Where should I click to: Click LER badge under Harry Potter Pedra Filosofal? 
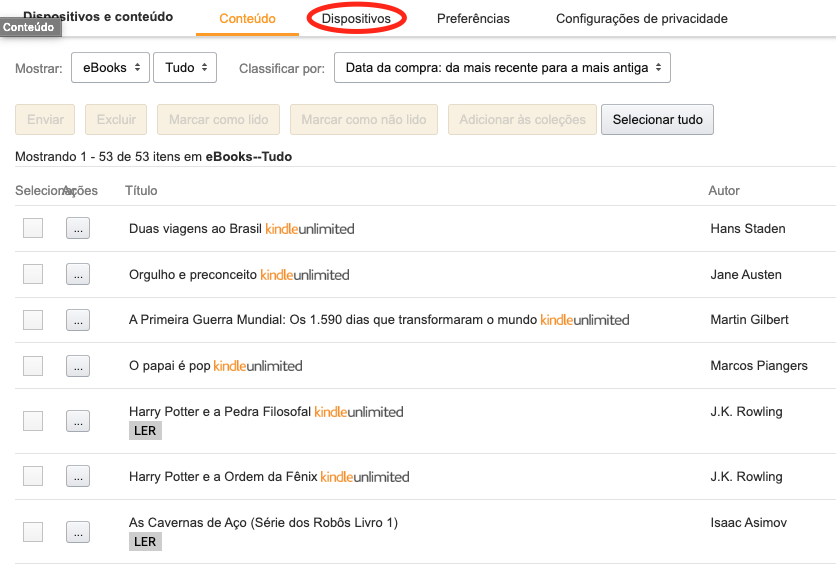point(145,431)
